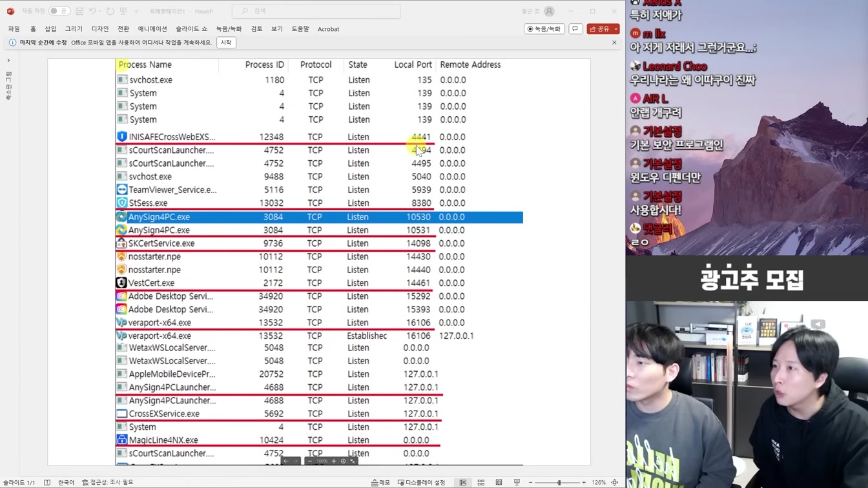Click the next arrow in floating zoom bar

pyautogui.click(x=296, y=461)
